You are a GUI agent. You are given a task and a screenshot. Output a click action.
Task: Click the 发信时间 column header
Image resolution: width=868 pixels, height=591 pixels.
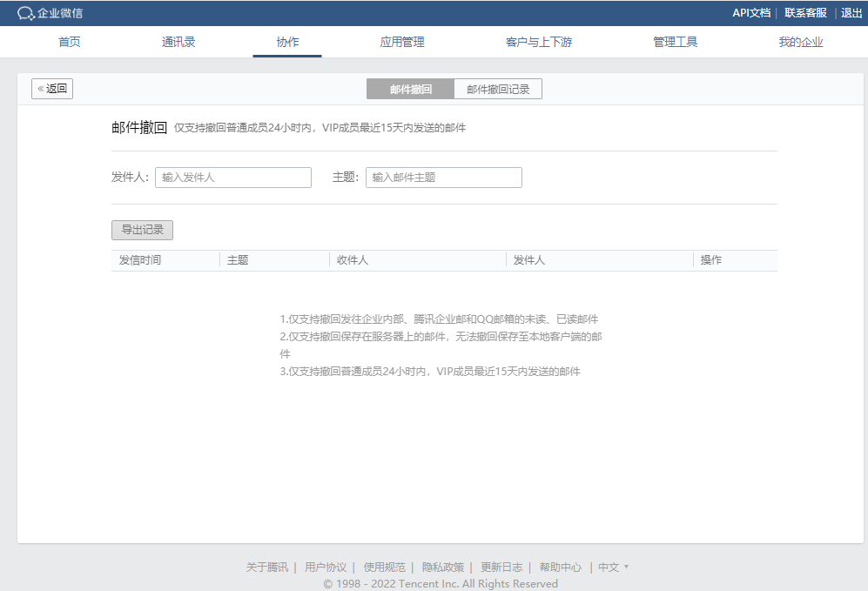[139, 260]
